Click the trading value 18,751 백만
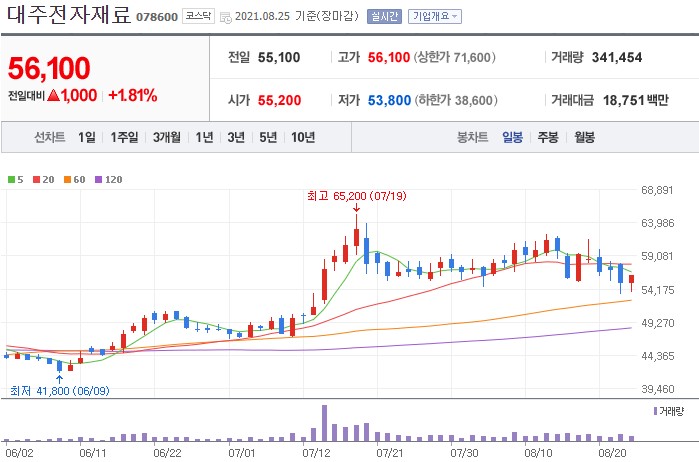 tap(636, 100)
